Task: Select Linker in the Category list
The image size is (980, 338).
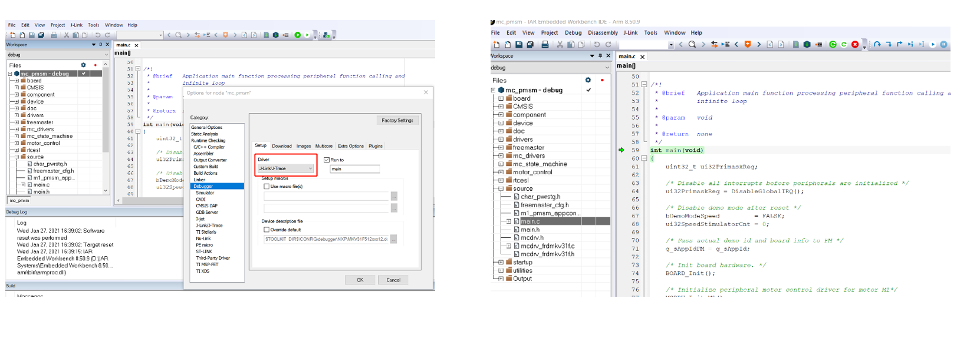Action: coord(199,180)
